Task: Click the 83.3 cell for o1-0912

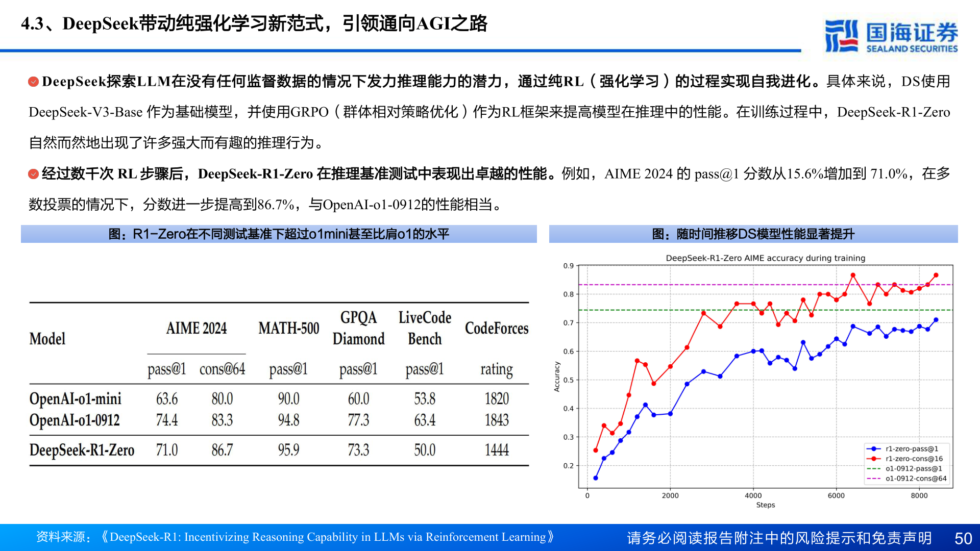Action: tap(222, 420)
